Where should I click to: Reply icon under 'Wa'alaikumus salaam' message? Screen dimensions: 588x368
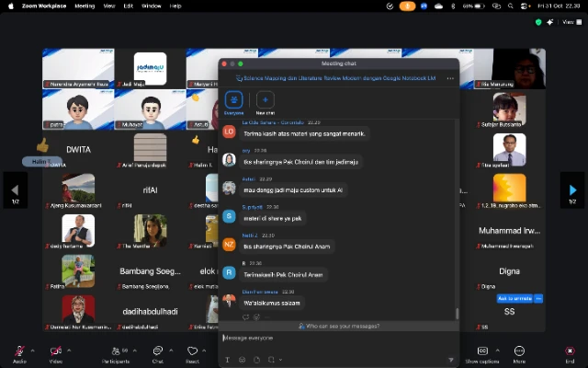point(245,316)
